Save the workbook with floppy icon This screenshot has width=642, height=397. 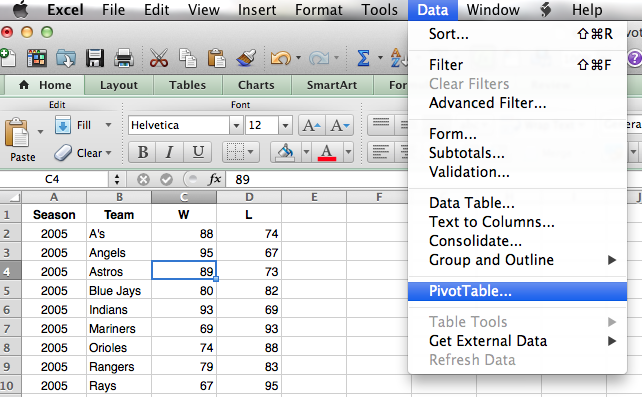pyautogui.click(x=95, y=58)
